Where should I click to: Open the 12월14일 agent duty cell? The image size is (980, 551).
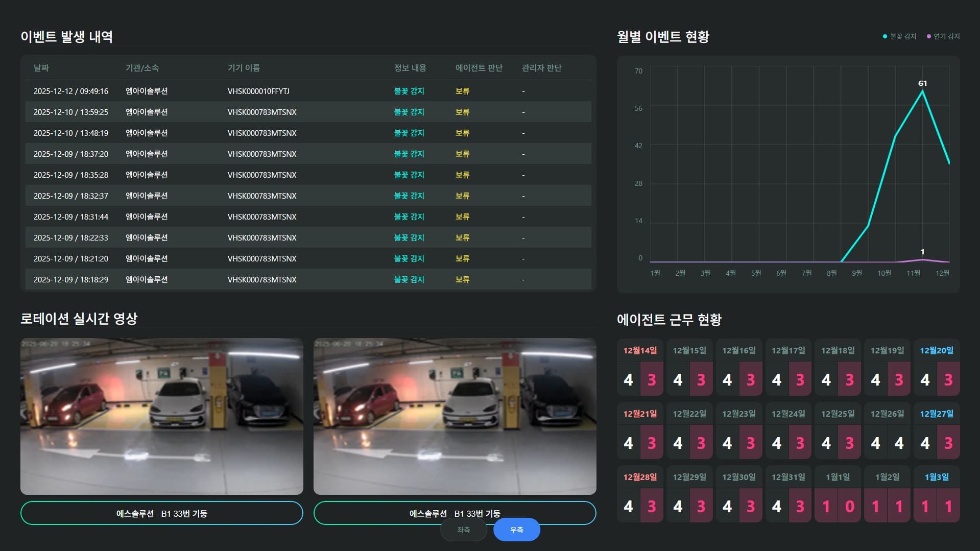pos(640,367)
